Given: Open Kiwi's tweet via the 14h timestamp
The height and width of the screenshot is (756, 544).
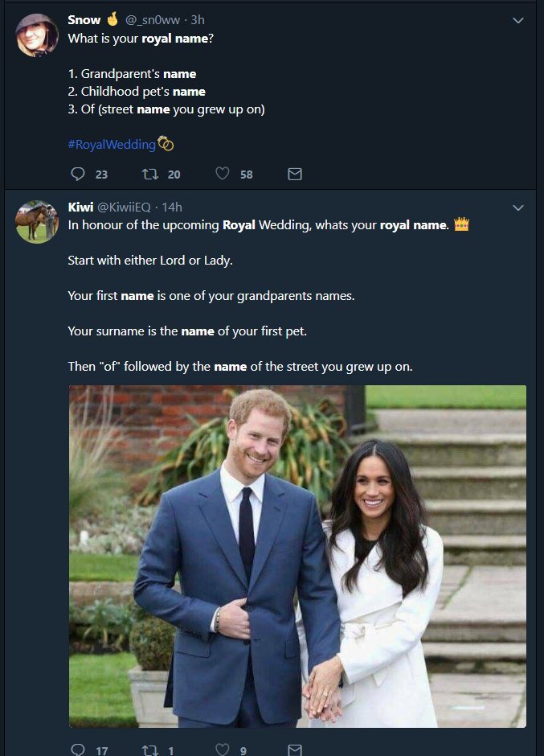Looking at the screenshot, I should (x=171, y=207).
